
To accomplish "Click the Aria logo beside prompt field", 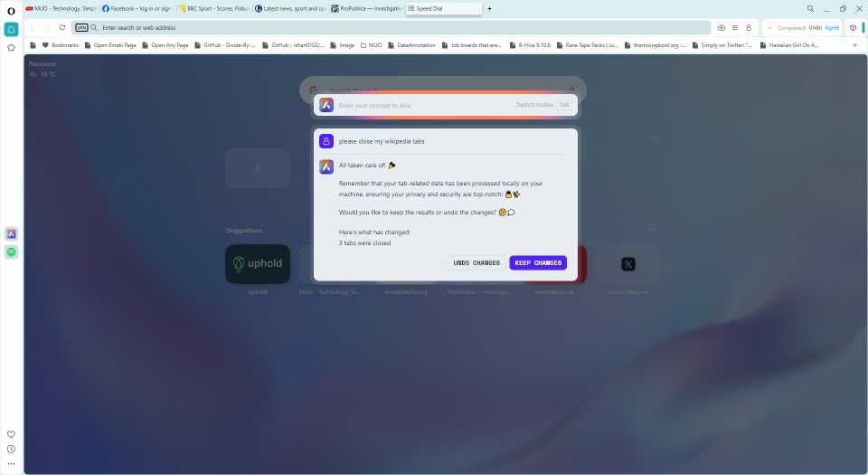I will pyautogui.click(x=326, y=105).
